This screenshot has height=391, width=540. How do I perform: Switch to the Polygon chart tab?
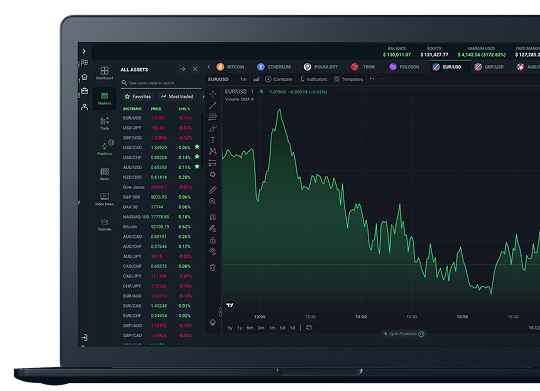pyautogui.click(x=404, y=67)
